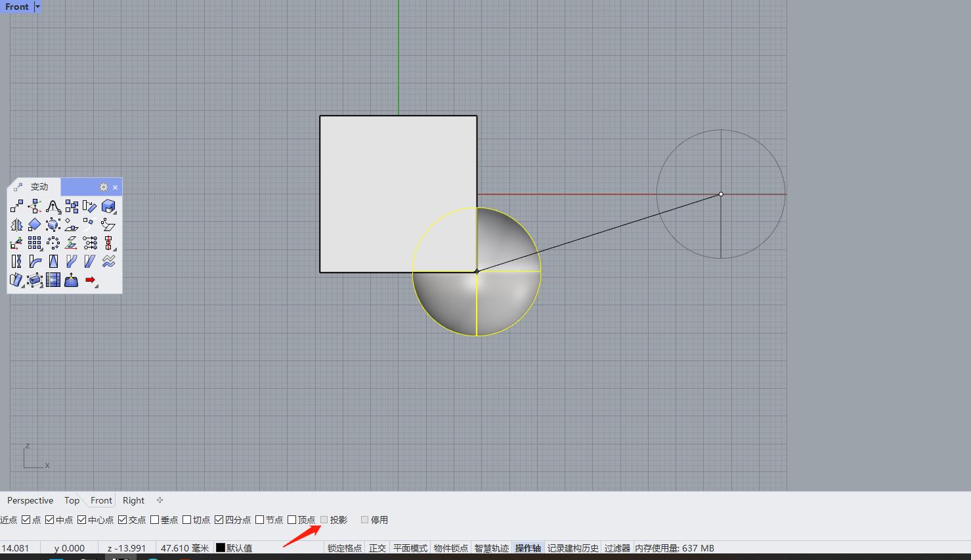The image size is (971, 560).
Task: Click the red arrow icon in Transform toolbar
Action: coord(90,280)
